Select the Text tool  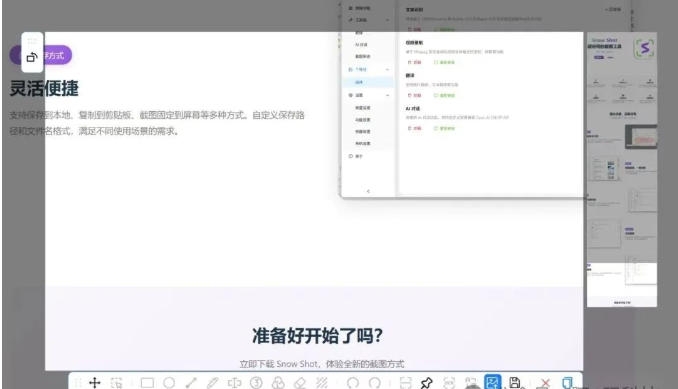pyautogui.click(x=234, y=383)
